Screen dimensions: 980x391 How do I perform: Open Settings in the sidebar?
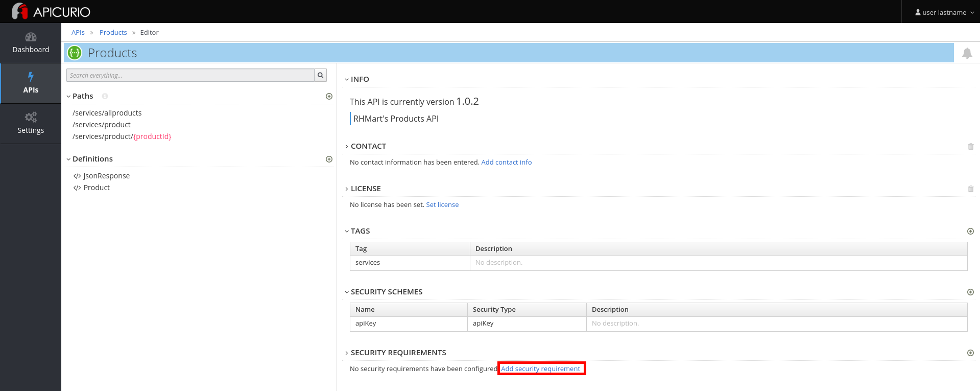[31, 123]
